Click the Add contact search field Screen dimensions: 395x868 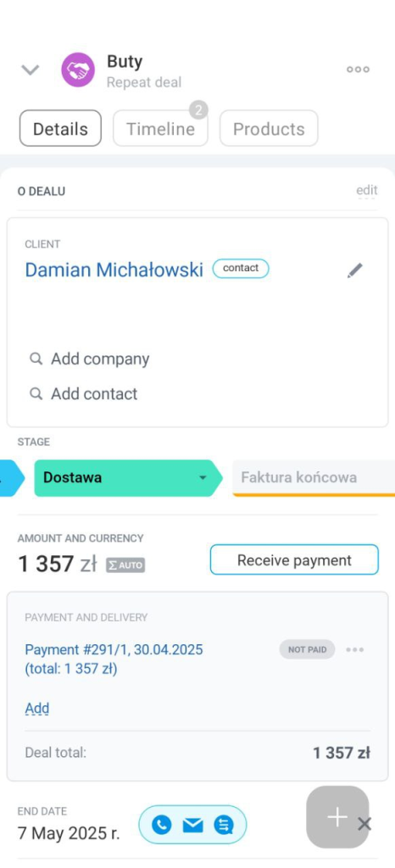(x=84, y=393)
